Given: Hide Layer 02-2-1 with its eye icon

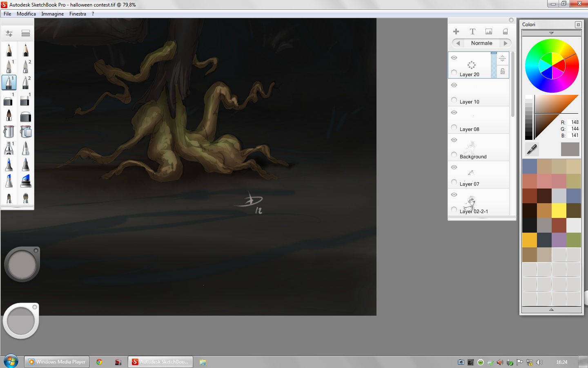Looking at the screenshot, I should pos(454,195).
